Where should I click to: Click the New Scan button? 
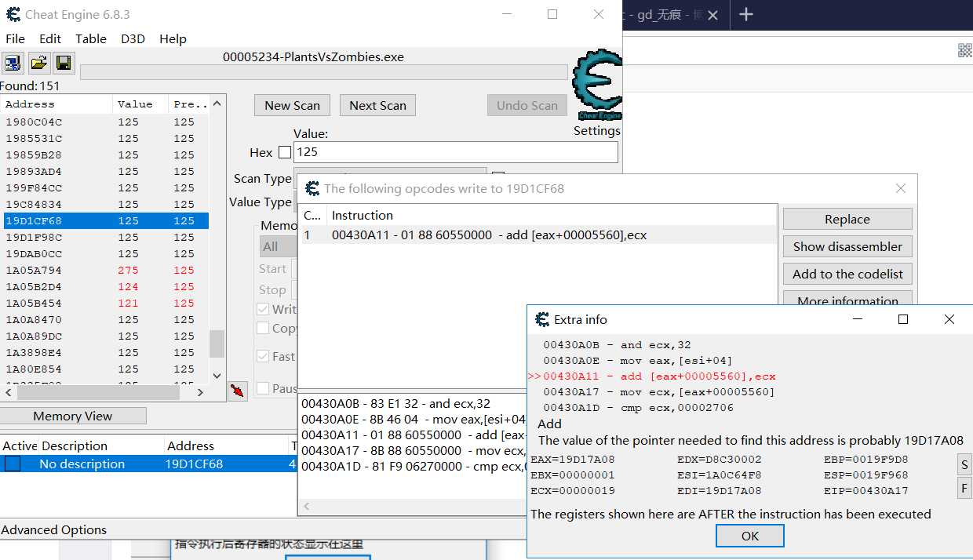coord(292,105)
